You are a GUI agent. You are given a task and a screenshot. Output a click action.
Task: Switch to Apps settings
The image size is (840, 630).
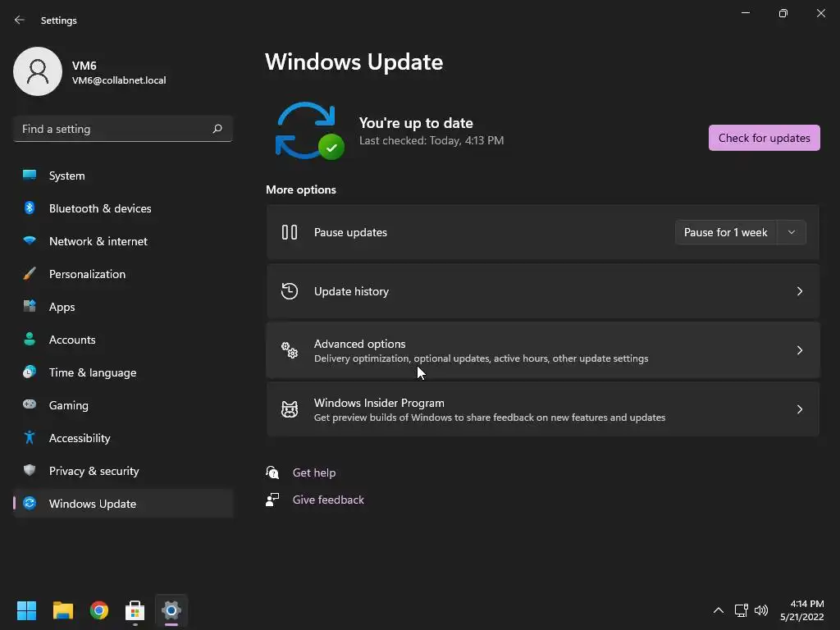pyautogui.click(x=123, y=307)
